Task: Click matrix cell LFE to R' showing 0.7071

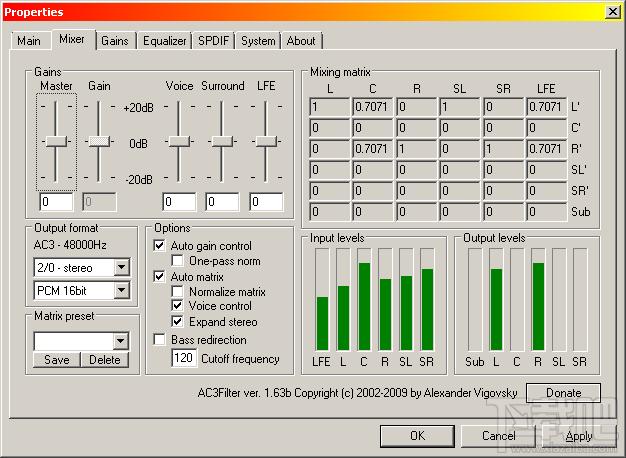Action: pyautogui.click(x=547, y=149)
